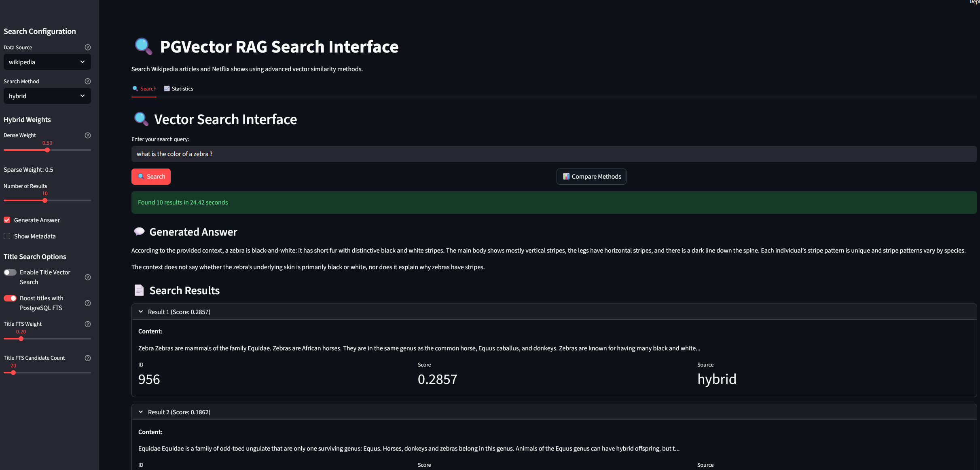Uncheck the Generate Answer checkbox

pyautogui.click(x=7, y=220)
